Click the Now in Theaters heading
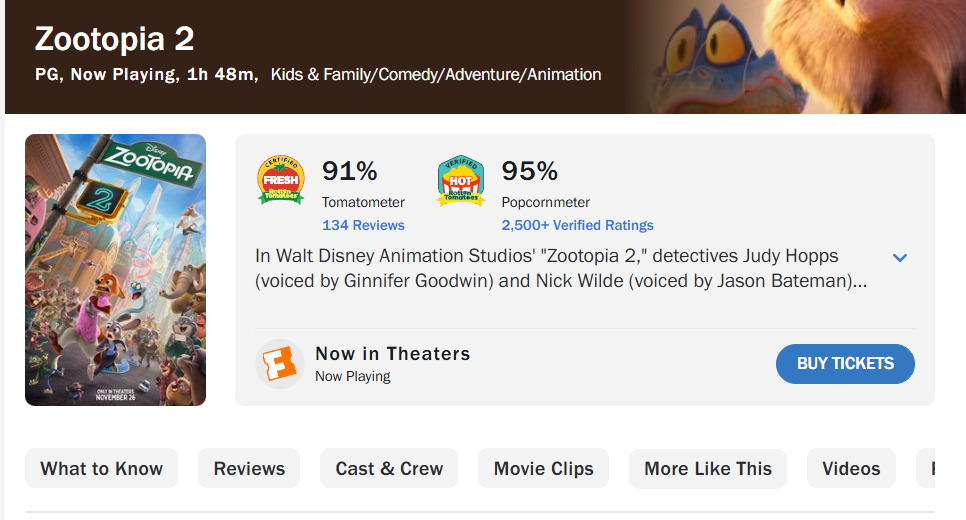Viewport: 966px width, 520px height. pos(392,353)
